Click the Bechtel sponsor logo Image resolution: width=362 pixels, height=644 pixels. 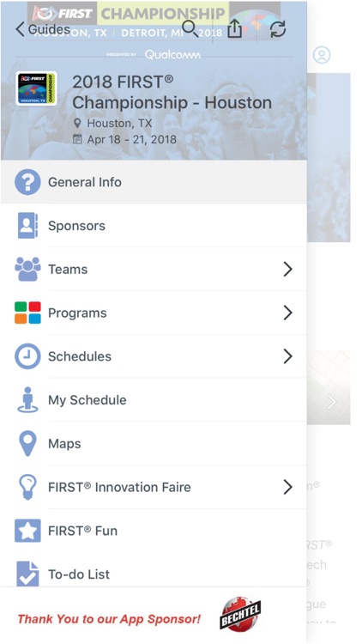(240, 613)
